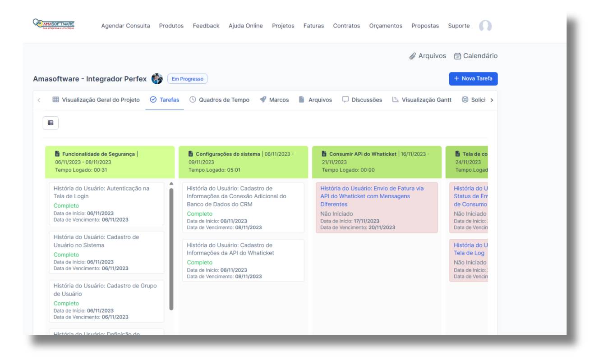Click the Funcionalidade de Segurança document icon
This screenshot has width=608, height=364.
[57, 154]
